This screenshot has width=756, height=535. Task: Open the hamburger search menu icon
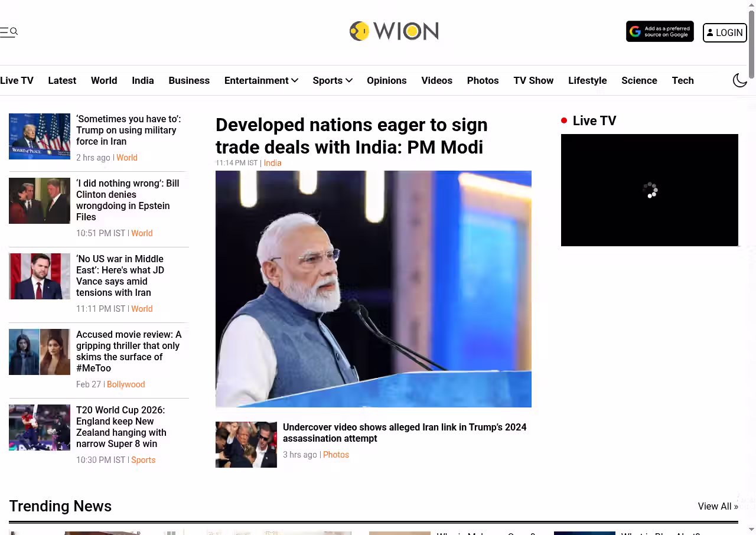[x=9, y=32]
